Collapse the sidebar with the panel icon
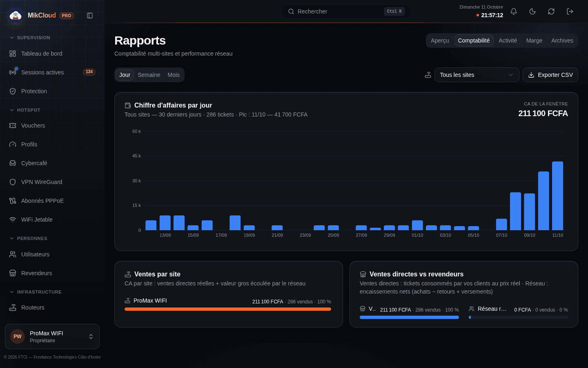 [x=90, y=16]
